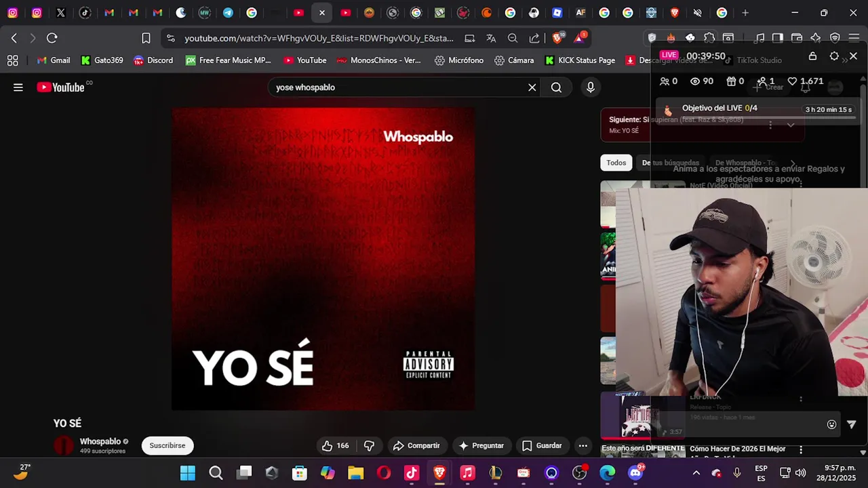This screenshot has height=488, width=868.
Task: Subscribe to Whospablo with Suscribirse
Action: (x=167, y=445)
